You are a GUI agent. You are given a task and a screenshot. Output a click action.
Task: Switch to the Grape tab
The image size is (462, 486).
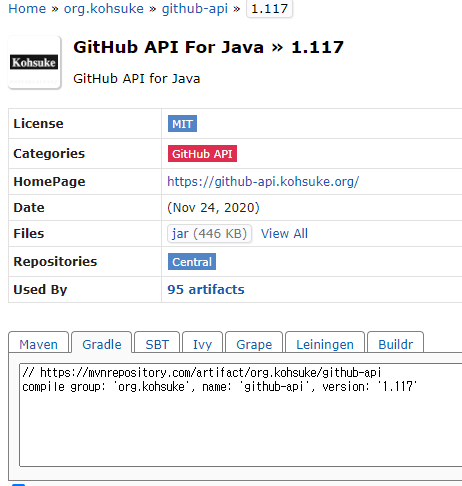254,343
